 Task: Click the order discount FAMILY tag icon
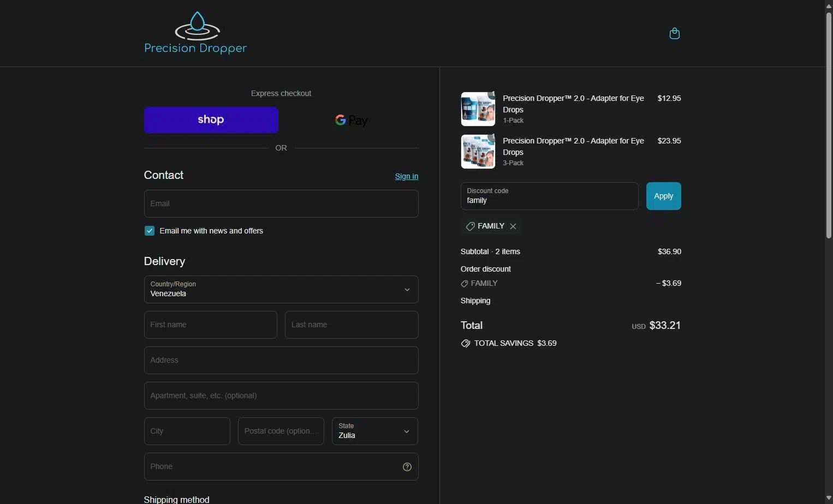(x=465, y=284)
